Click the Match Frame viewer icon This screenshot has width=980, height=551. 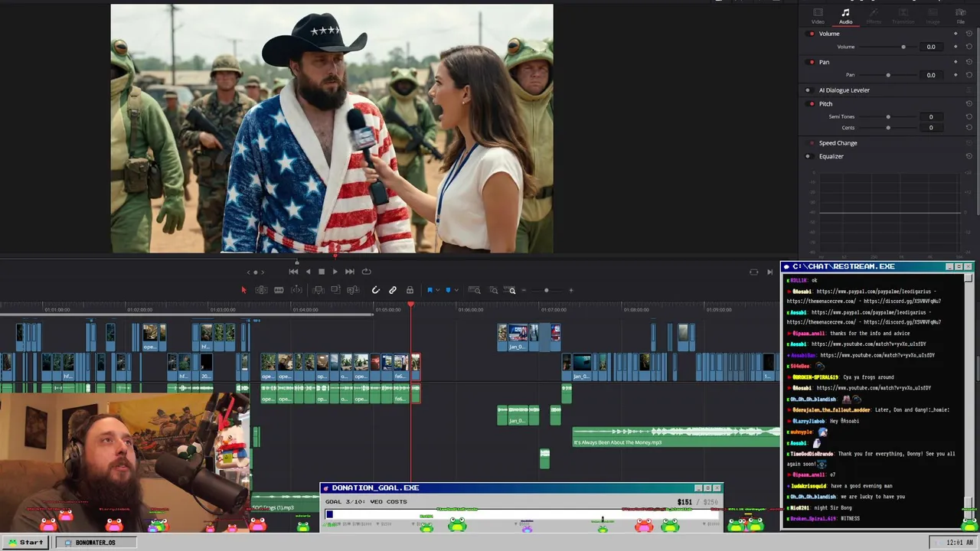[x=753, y=272]
